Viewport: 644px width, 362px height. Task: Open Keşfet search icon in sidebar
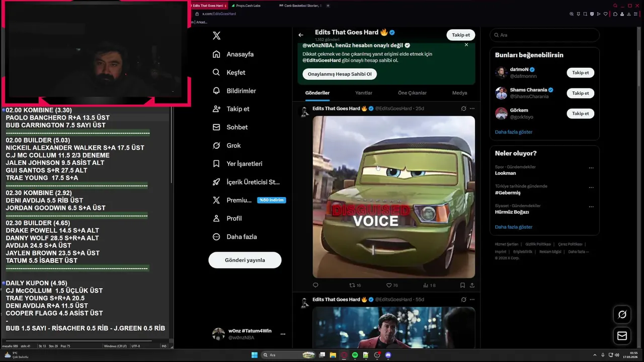click(x=216, y=72)
